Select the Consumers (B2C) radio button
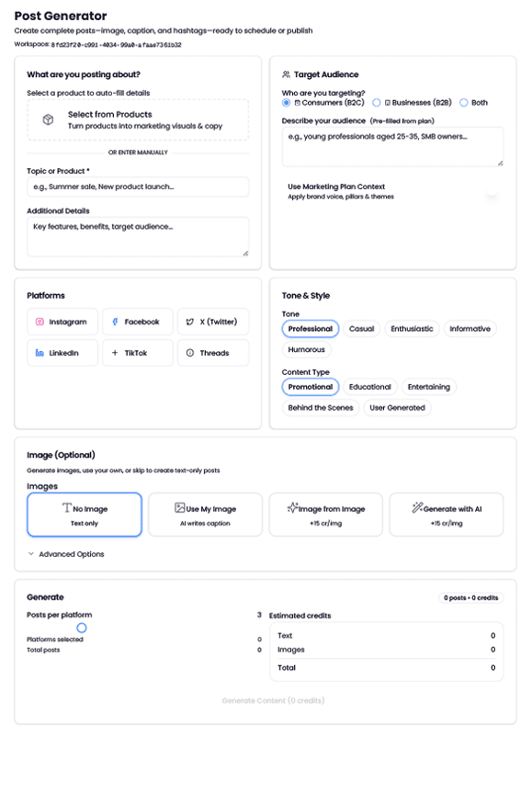The image size is (532, 804). [286, 103]
